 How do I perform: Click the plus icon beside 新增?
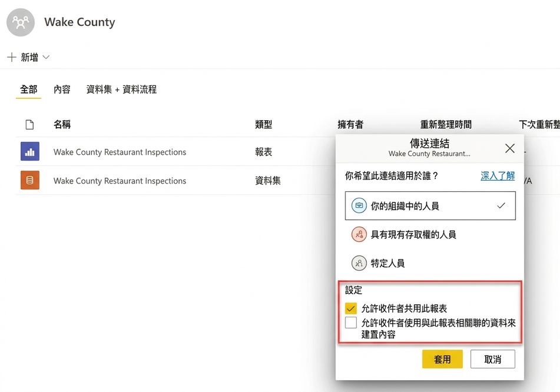click(x=12, y=57)
